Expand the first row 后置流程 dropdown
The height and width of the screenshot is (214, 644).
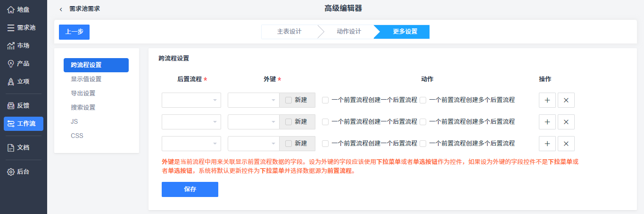click(191, 100)
